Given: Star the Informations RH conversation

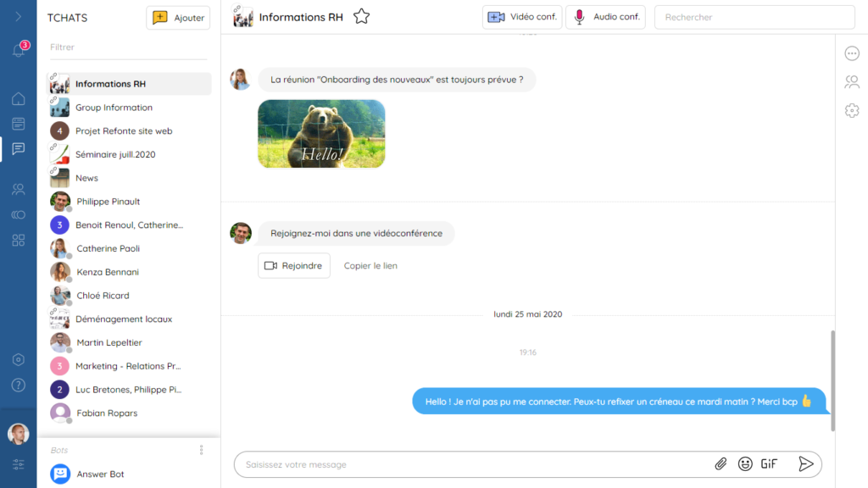Looking at the screenshot, I should pos(361,15).
